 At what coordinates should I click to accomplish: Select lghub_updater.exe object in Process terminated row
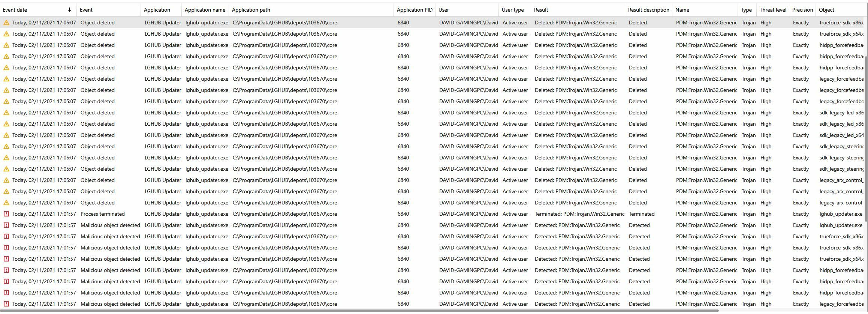pos(841,214)
